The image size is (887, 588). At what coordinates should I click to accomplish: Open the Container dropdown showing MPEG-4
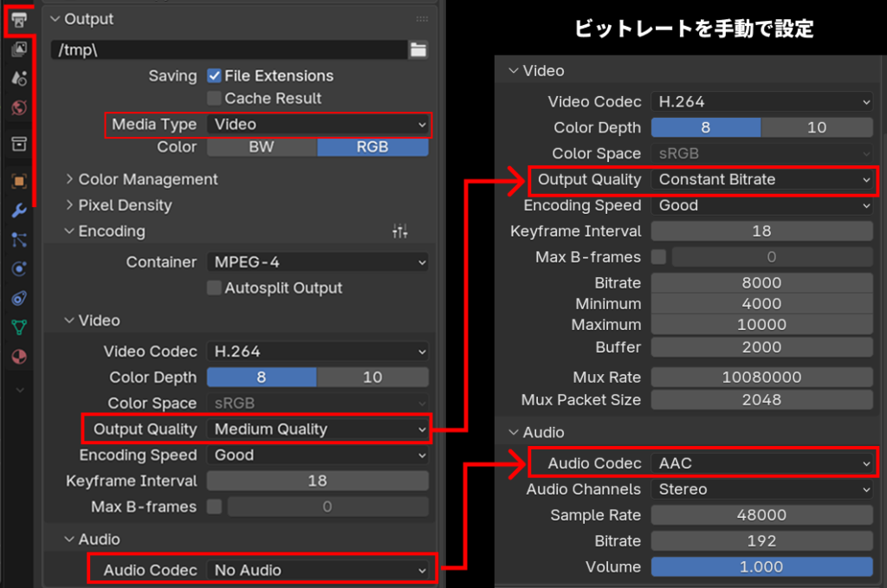317,262
